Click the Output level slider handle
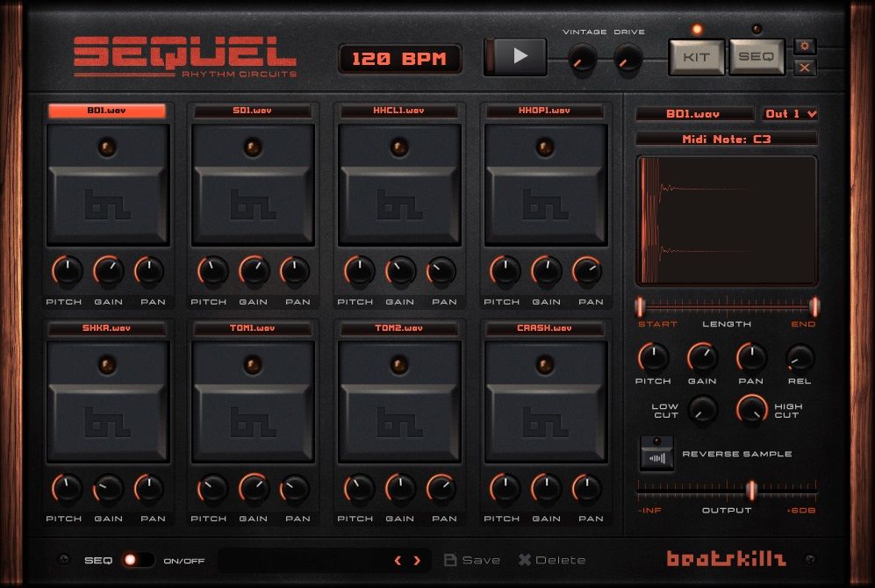Viewport: 875px width, 588px height. (751, 490)
